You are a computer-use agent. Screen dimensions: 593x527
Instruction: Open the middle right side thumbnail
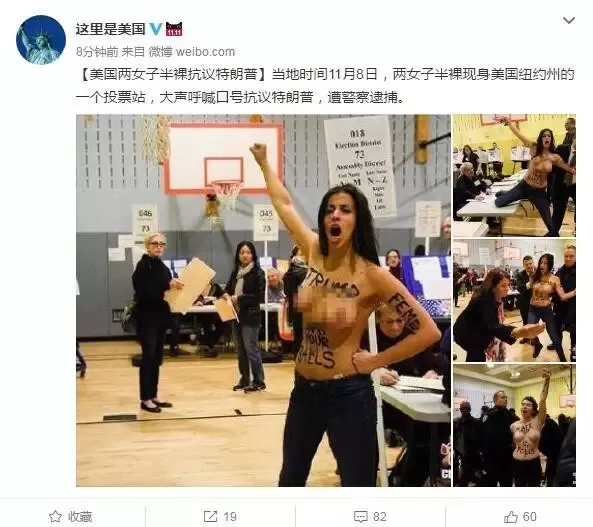point(514,300)
